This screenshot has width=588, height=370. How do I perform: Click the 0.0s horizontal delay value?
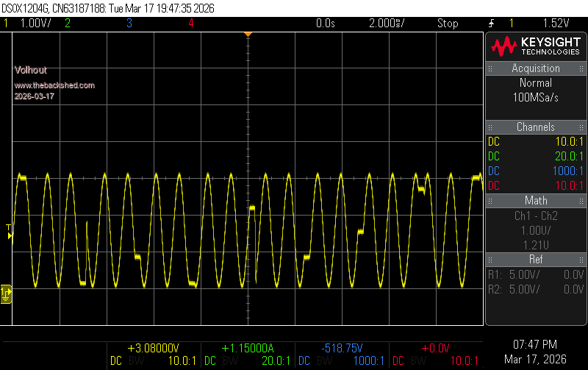click(325, 24)
